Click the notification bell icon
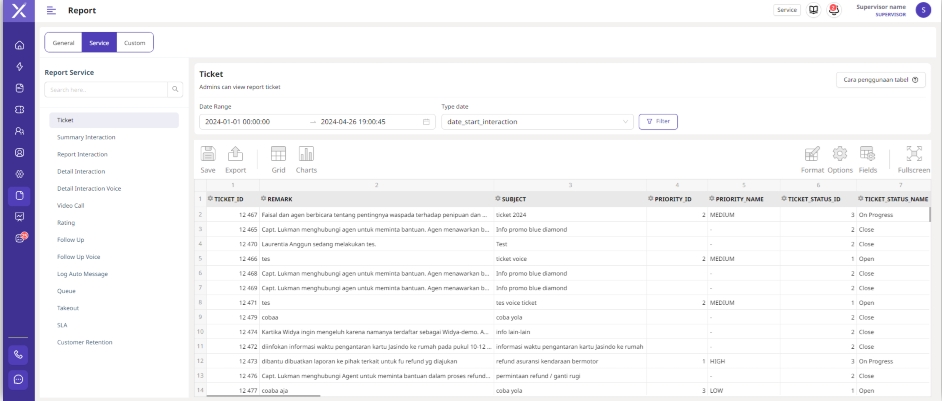The image size is (942, 401). tap(833, 10)
